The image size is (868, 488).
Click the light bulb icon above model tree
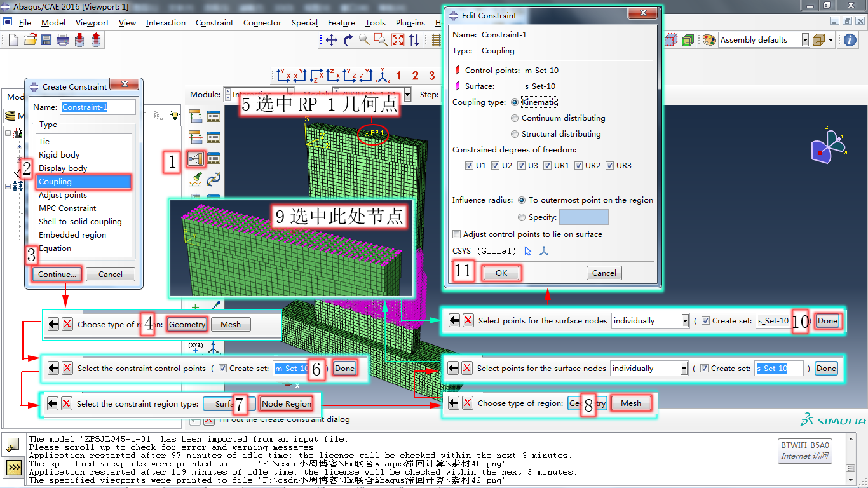(175, 116)
